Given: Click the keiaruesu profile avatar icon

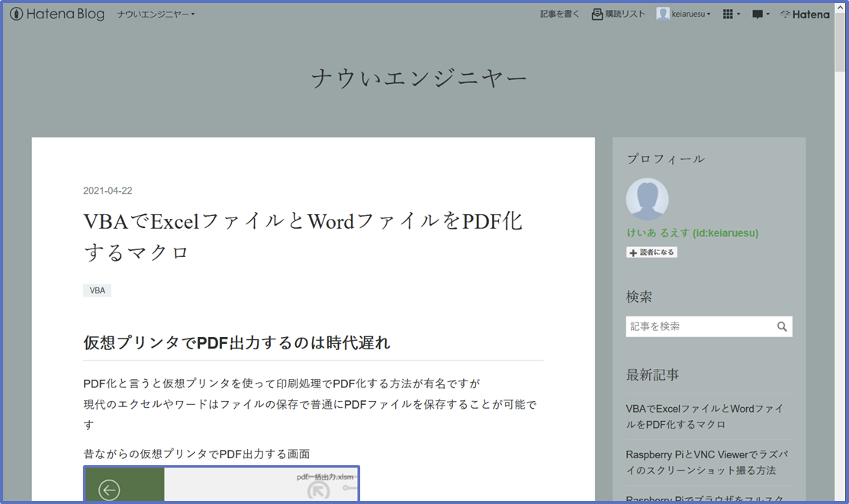Looking at the screenshot, I should pyautogui.click(x=662, y=14).
